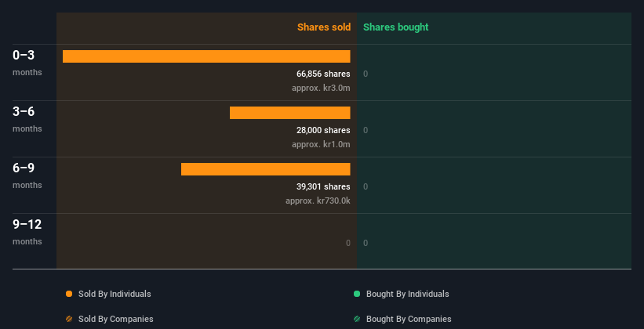
Task: Click the shares bought 0 in 3–6 months row
Action: point(366,131)
